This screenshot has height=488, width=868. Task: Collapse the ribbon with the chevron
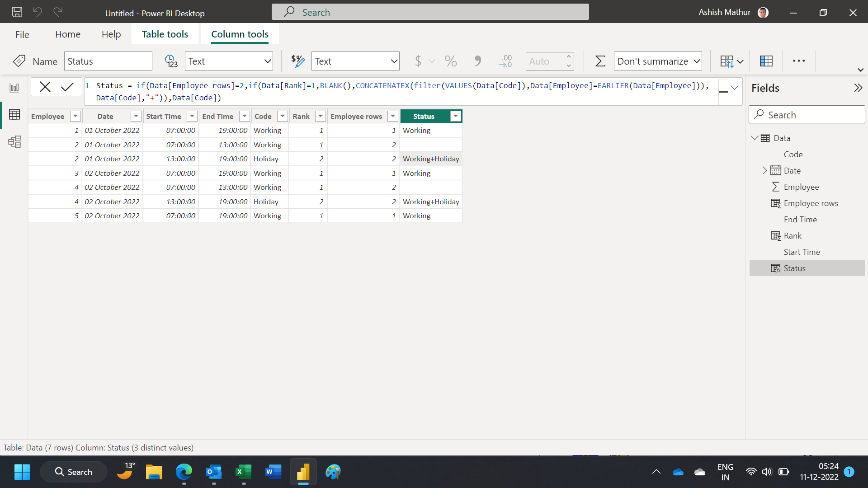(860, 70)
